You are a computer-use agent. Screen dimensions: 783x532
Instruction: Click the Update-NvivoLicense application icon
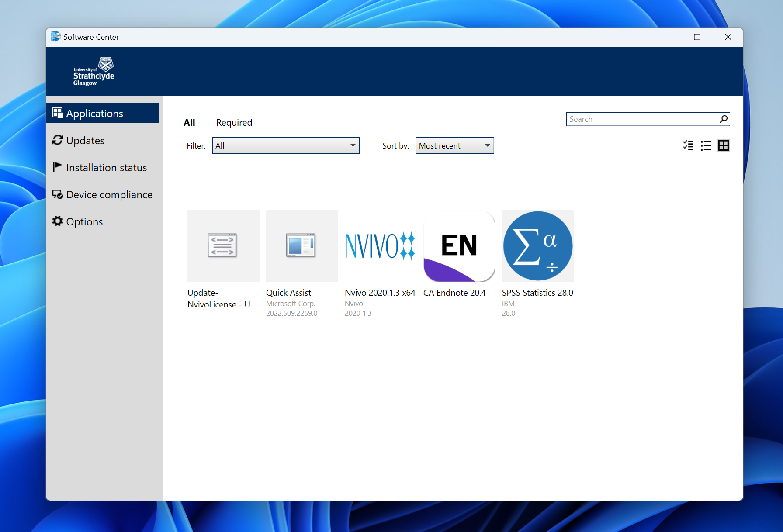(x=223, y=246)
